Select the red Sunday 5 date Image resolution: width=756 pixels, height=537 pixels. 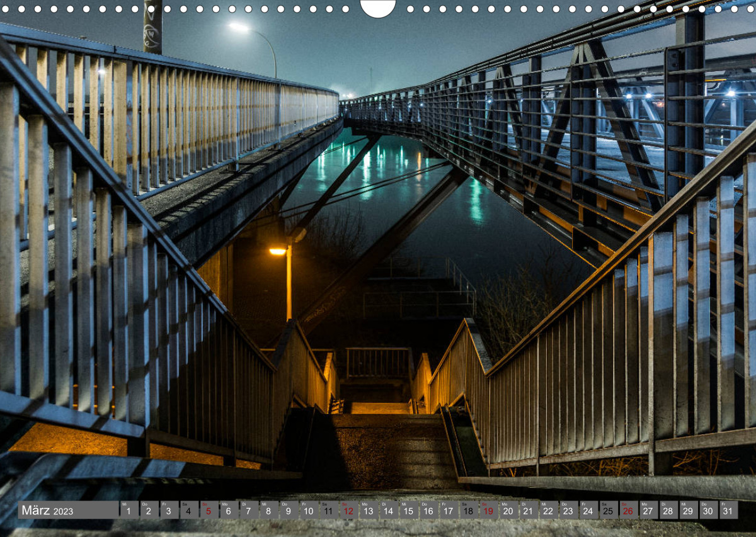click(209, 511)
